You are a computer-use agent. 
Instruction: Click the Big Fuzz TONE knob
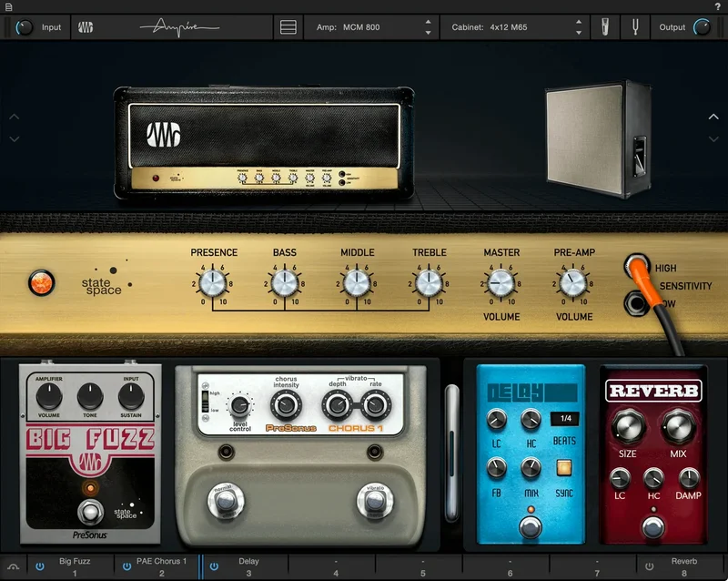[x=90, y=396]
